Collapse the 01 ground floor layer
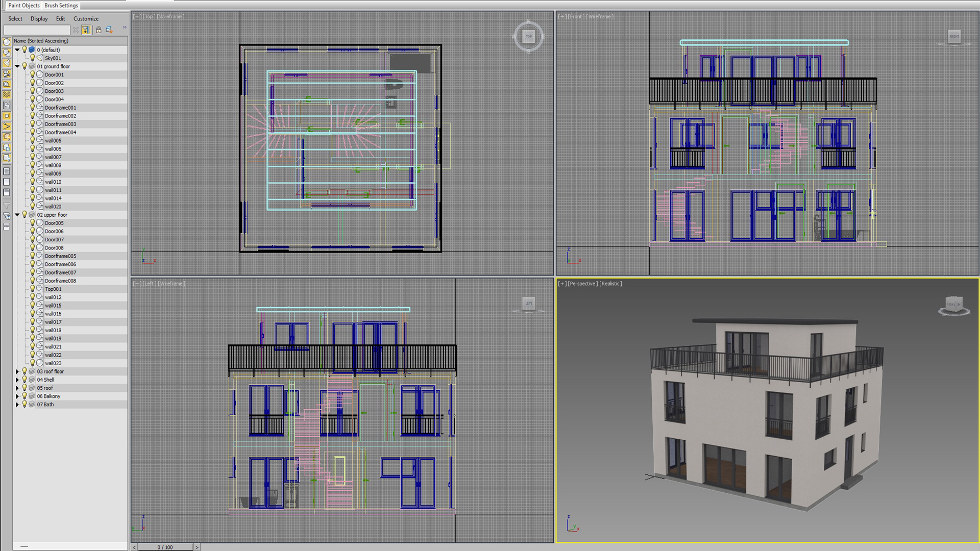Viewport: 980px width, 551px height. click(17, 66)
